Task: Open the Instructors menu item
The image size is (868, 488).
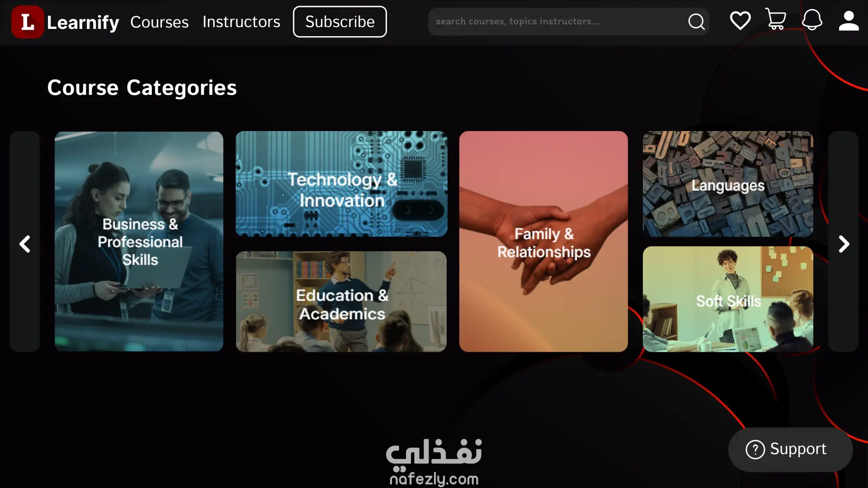Action: click(x=241, y=22)
